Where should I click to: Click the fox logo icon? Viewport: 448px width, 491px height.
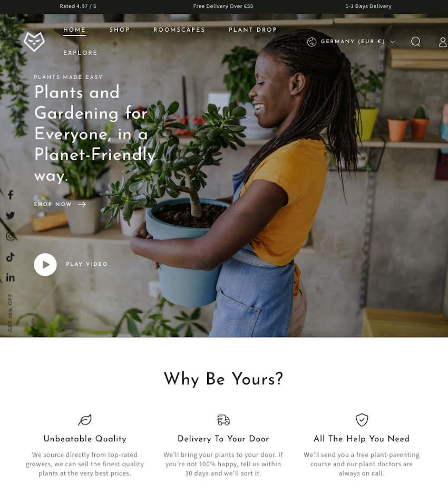[34, 42]
